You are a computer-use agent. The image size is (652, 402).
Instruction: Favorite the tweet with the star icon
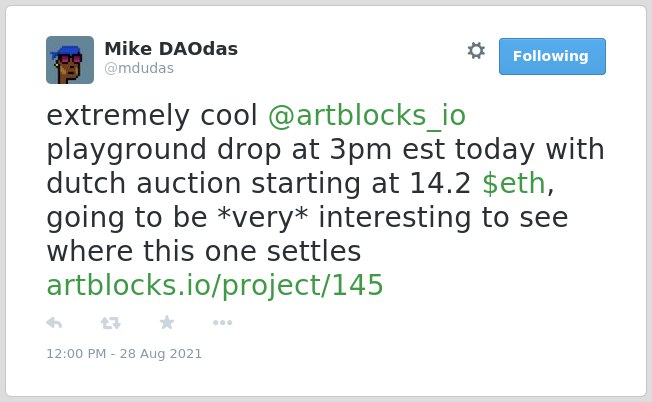point(167,322)
